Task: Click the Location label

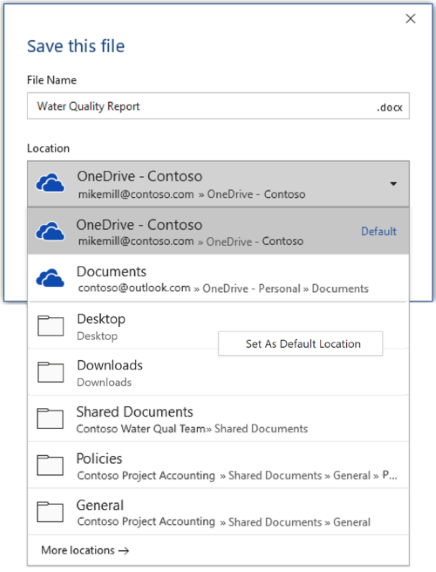Action: (48, 148)
